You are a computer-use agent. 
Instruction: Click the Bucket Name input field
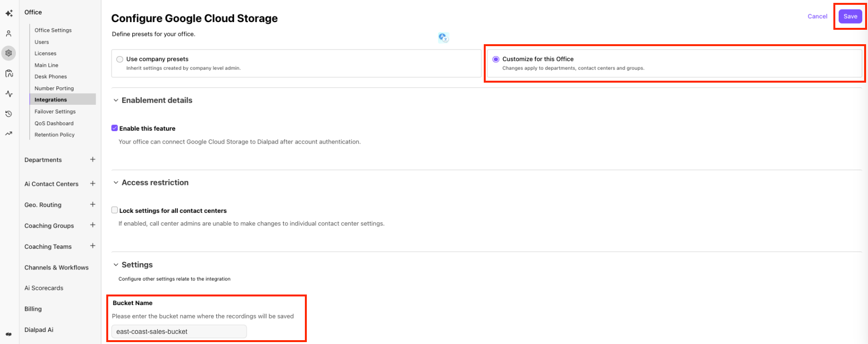pos(179,332)
